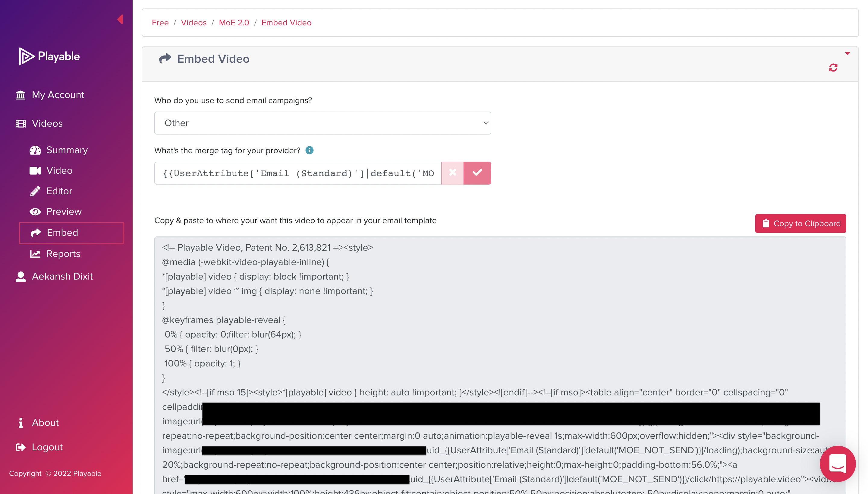Image resolution: width=868 pixels, height=494 pixels.
Task: Open the Preview menu item
Action: pos(64,212)
